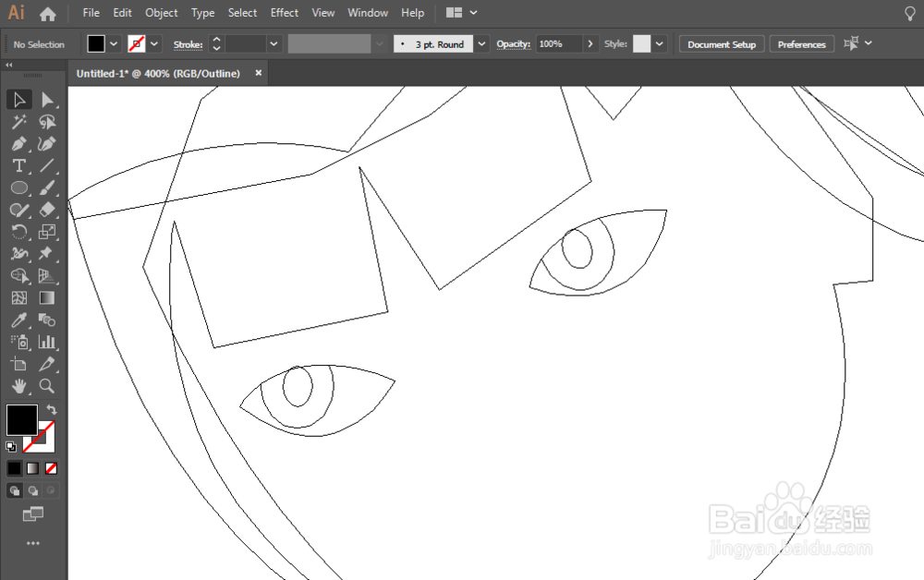Image resolution: width=924 pixels, height=580 pixels.
Task: Select the Shape Builder tool
Action: click(x=18, y=276)
